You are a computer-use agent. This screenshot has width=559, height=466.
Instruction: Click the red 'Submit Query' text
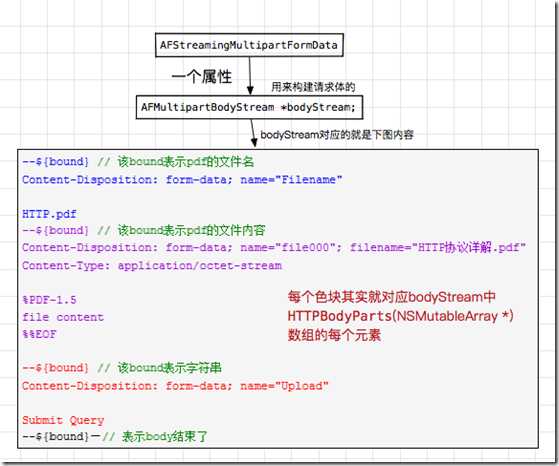[x=63, y=420]
